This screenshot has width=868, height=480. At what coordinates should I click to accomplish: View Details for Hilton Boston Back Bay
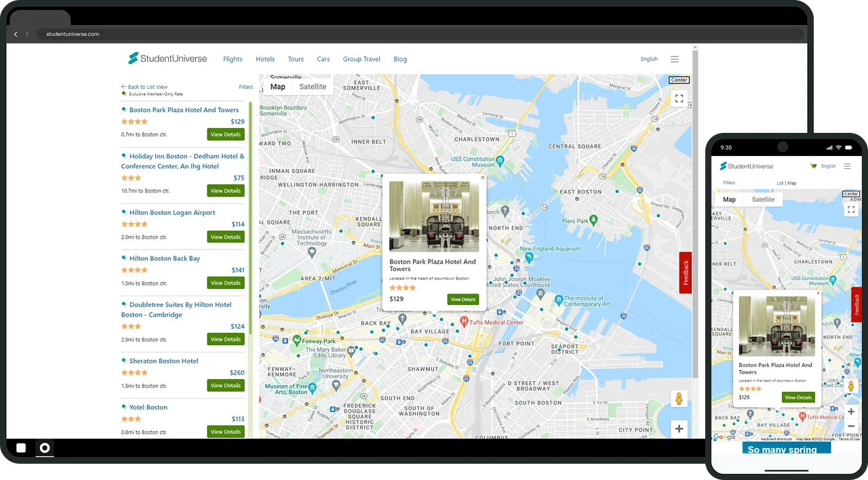tap(226, 283)
